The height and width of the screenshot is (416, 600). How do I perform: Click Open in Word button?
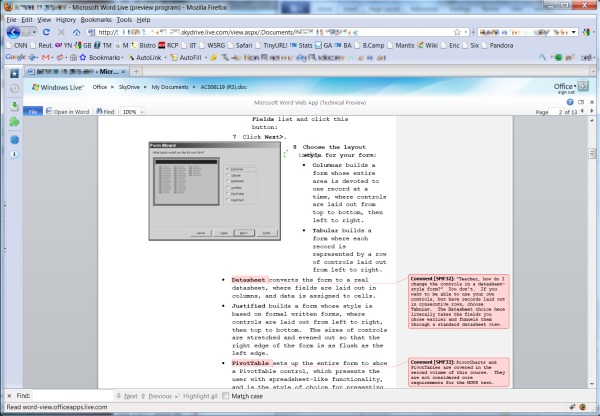click(x=67, y=112)
